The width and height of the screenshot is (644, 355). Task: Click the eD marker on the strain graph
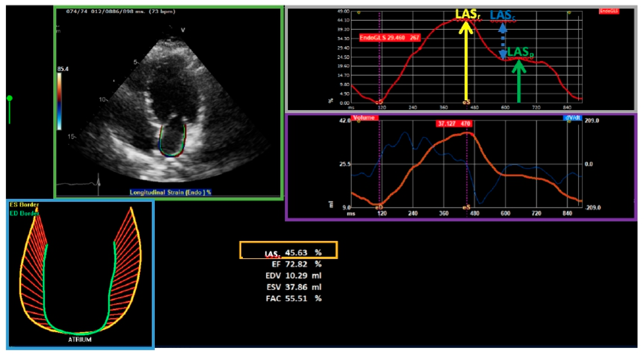(x=379, y=102)
